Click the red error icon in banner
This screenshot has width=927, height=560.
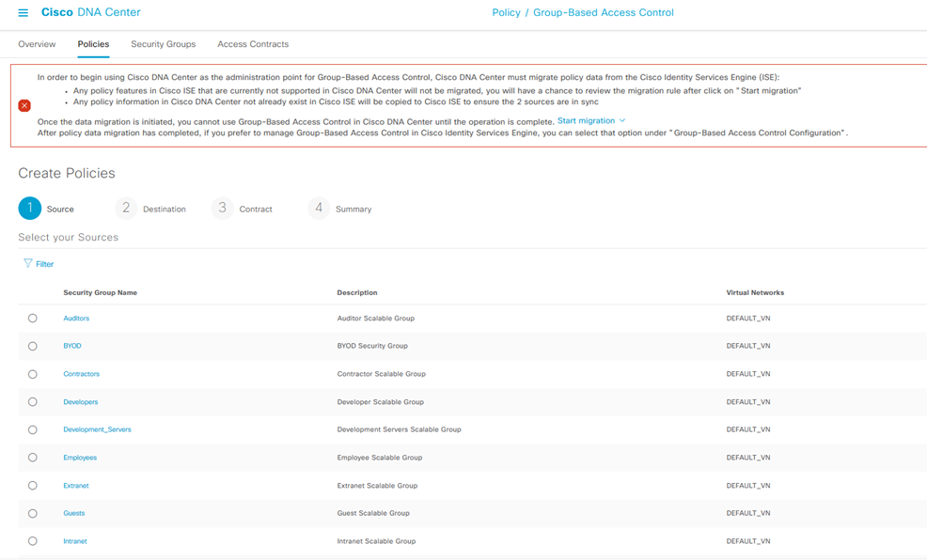pyautogui.click(x=24, y=105)
